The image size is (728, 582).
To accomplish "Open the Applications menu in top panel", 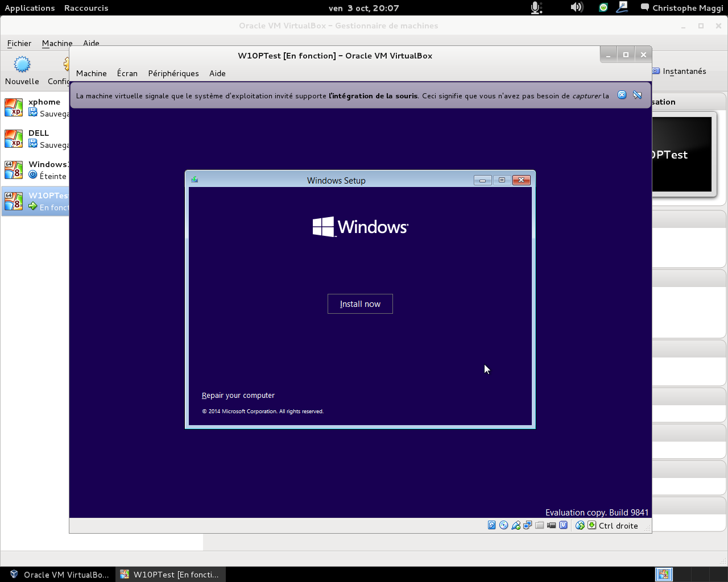I will 30,8.
